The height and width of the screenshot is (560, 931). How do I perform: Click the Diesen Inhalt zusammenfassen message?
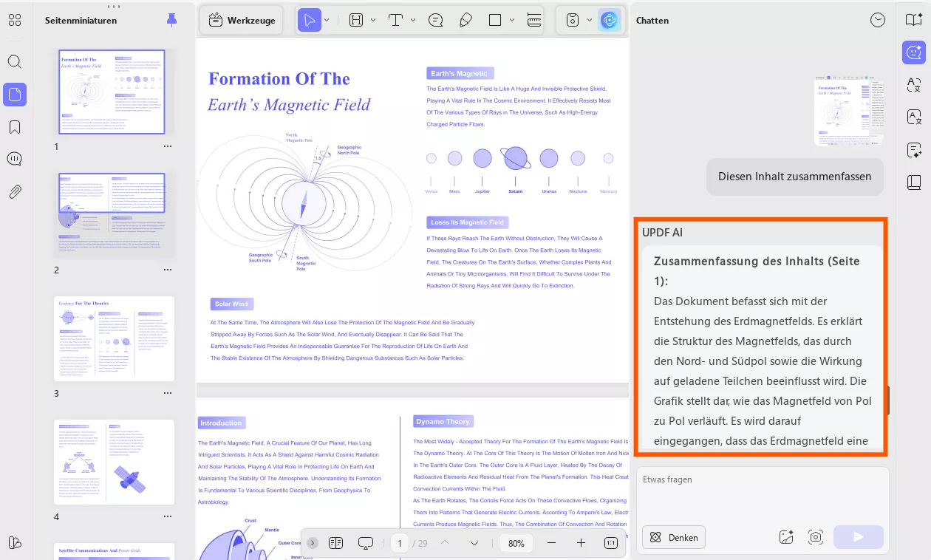(x=795, y=177)
